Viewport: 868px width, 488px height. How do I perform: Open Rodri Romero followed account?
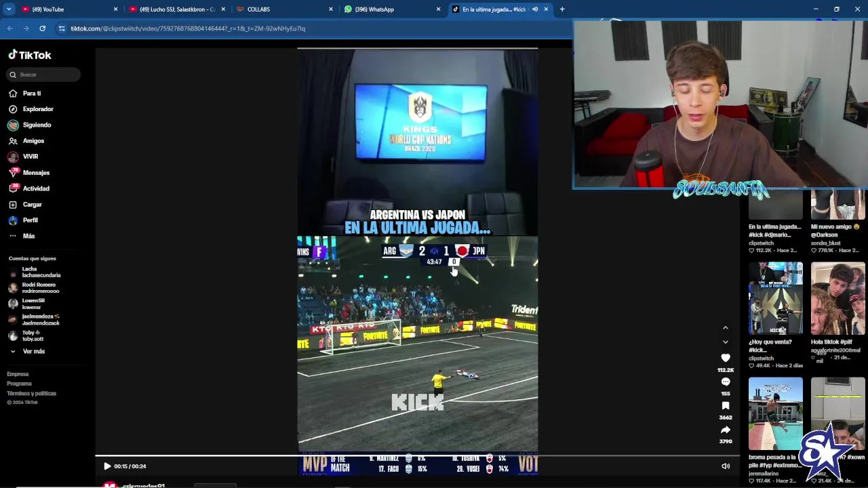point(35,288)
